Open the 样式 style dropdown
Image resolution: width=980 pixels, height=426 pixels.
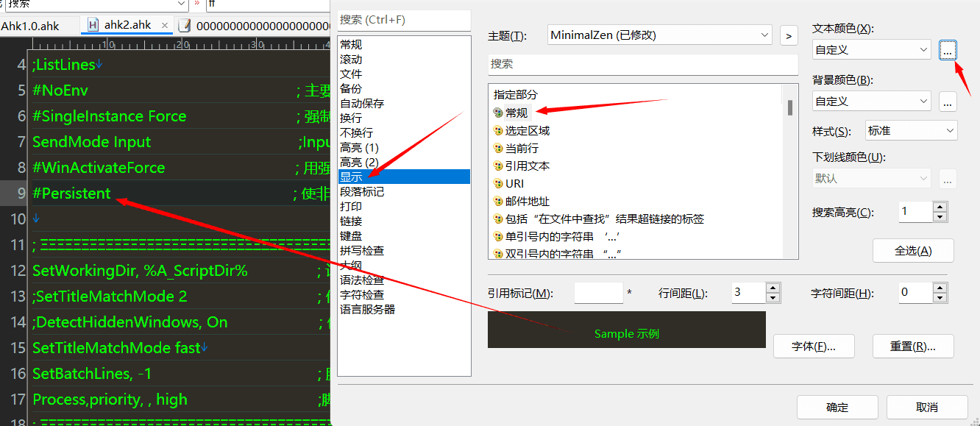(950, 131)
